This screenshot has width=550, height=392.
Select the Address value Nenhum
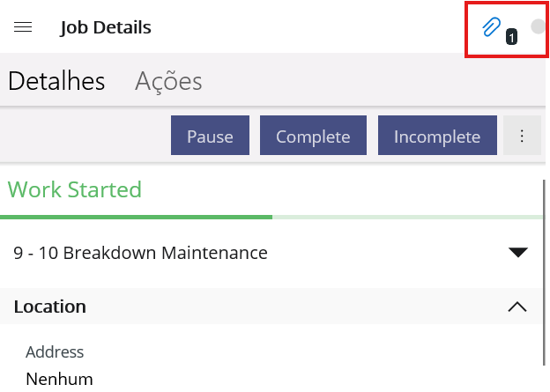point(60,380)
